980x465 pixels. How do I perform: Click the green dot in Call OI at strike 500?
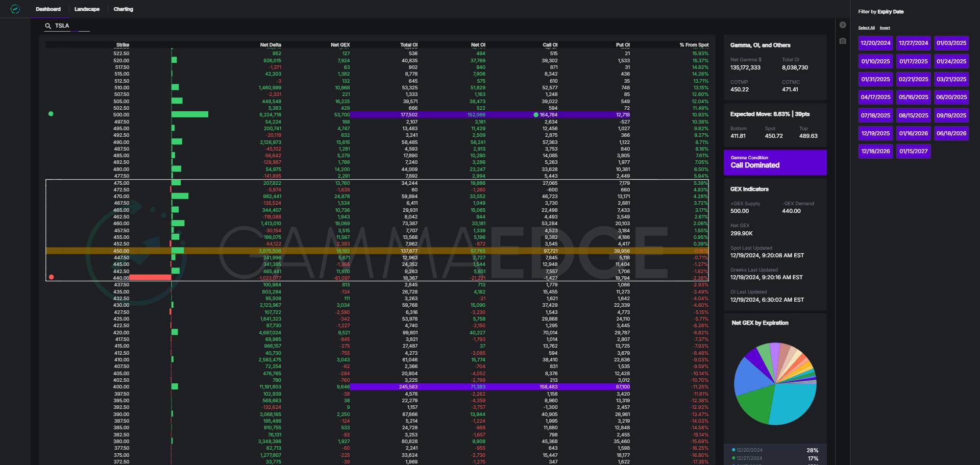[x=535, y=115]
